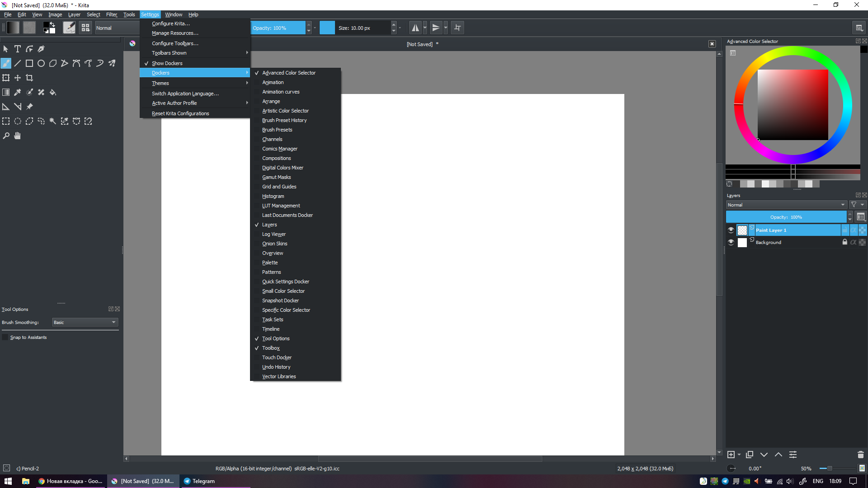This screenshot has width=868, height=488.
Task: Select the Rectangle tool
Action: pos(29,63)
